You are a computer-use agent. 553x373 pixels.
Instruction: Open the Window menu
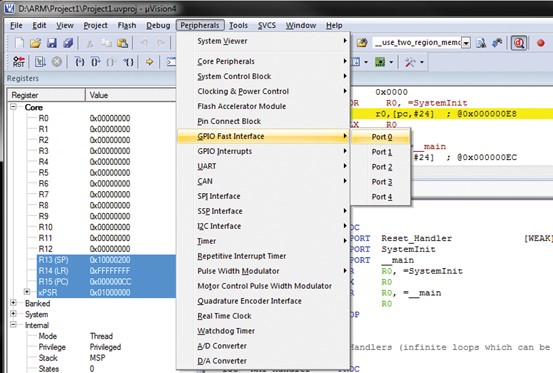tap(301, 25)
